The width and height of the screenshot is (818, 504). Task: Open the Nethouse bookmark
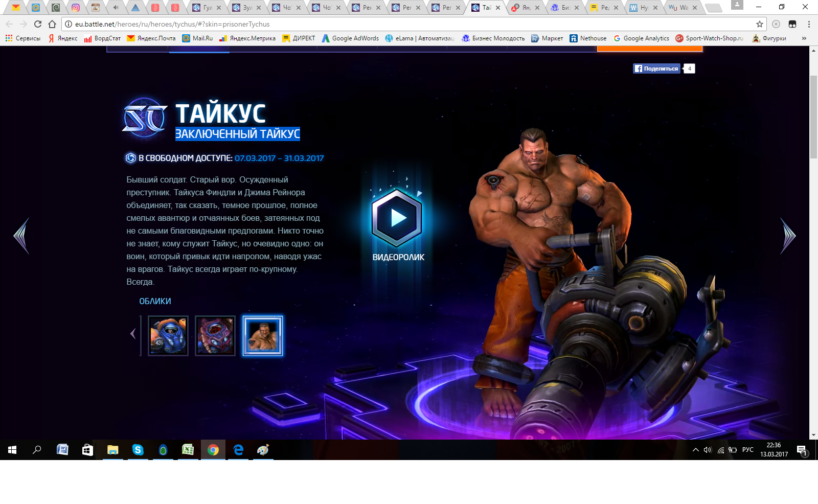pos(588,38)
